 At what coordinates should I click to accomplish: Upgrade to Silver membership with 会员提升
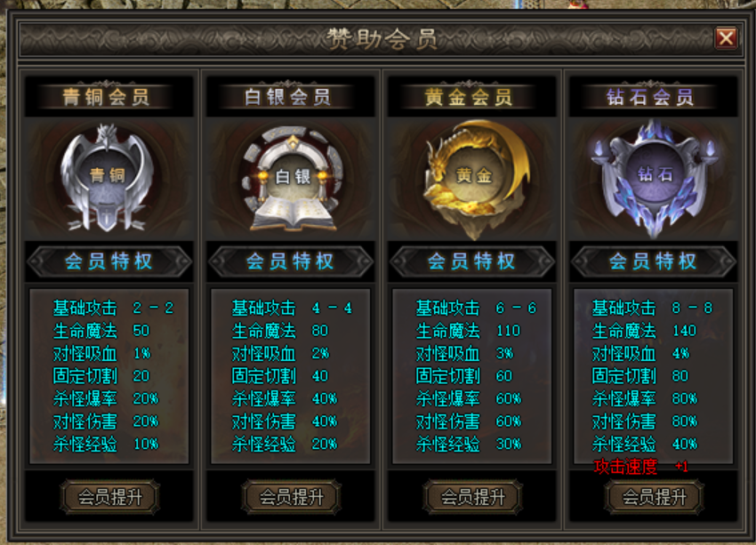pos(291,497)
